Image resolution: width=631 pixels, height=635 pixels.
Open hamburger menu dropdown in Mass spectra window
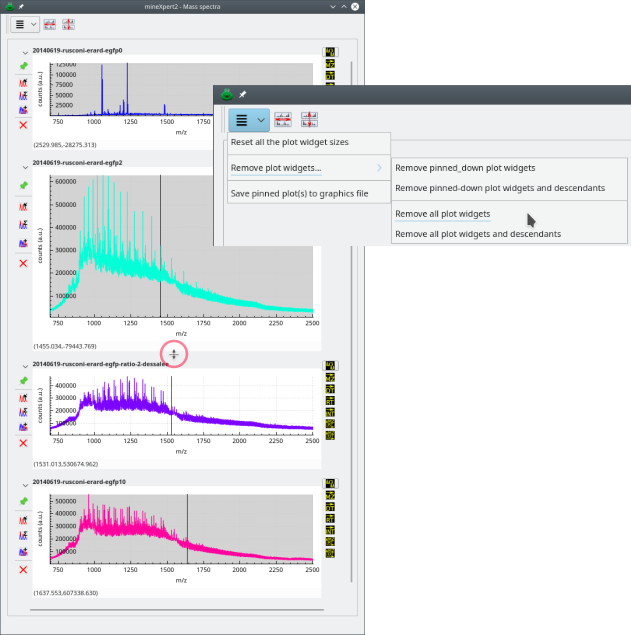(x=26, y=24)
